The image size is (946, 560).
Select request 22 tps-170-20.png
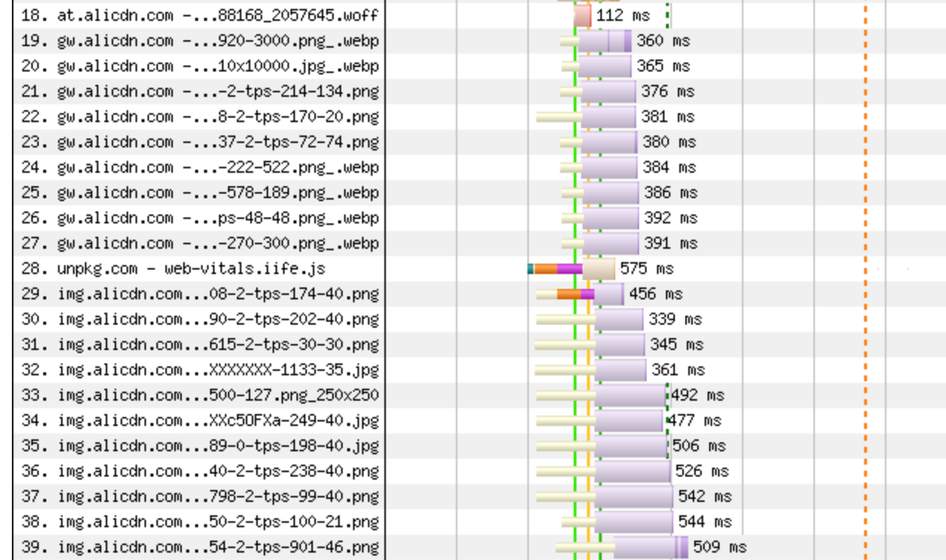200,116
